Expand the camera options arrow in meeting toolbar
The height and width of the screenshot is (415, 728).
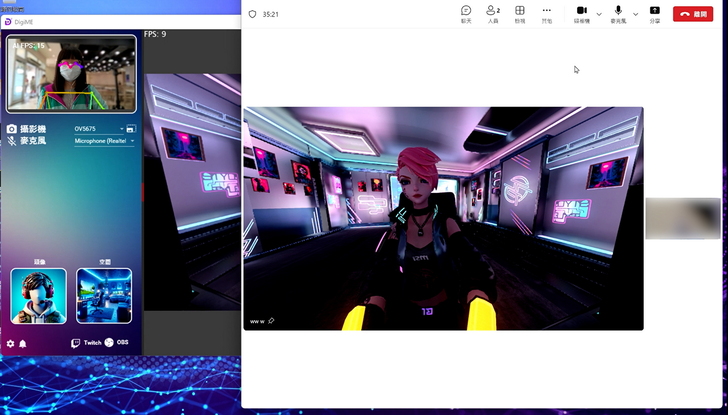[x=599, y=14]
